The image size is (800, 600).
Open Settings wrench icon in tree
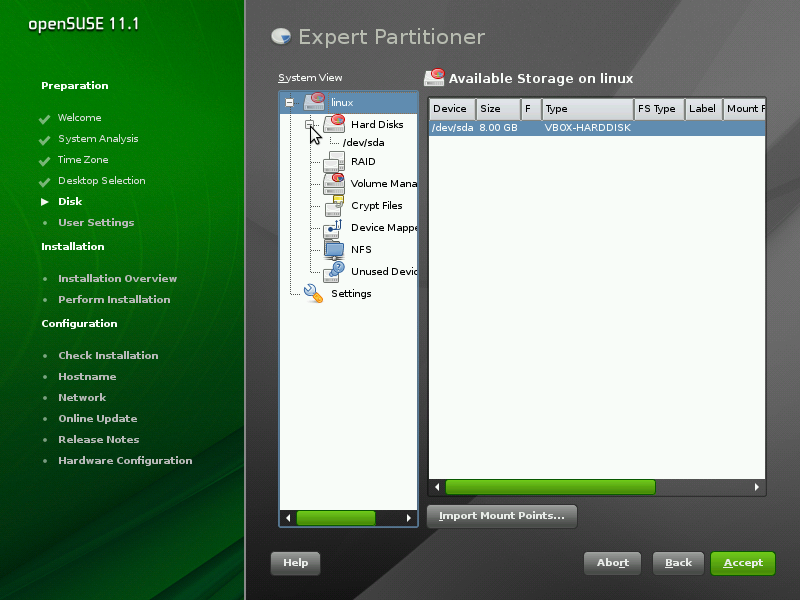point(314,293)
